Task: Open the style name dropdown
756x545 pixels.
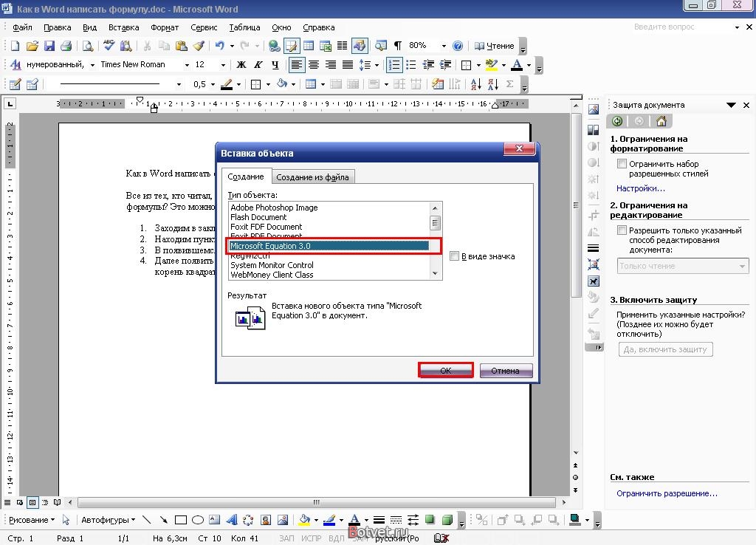Action: coord(92,65)
